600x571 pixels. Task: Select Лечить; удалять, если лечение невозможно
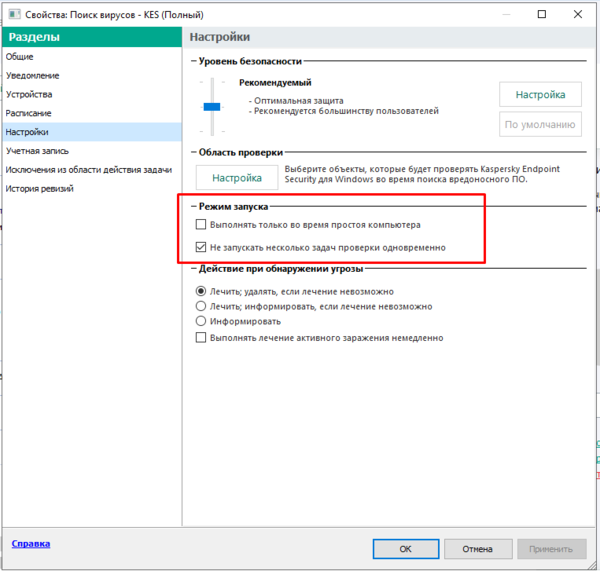point(201,291)
